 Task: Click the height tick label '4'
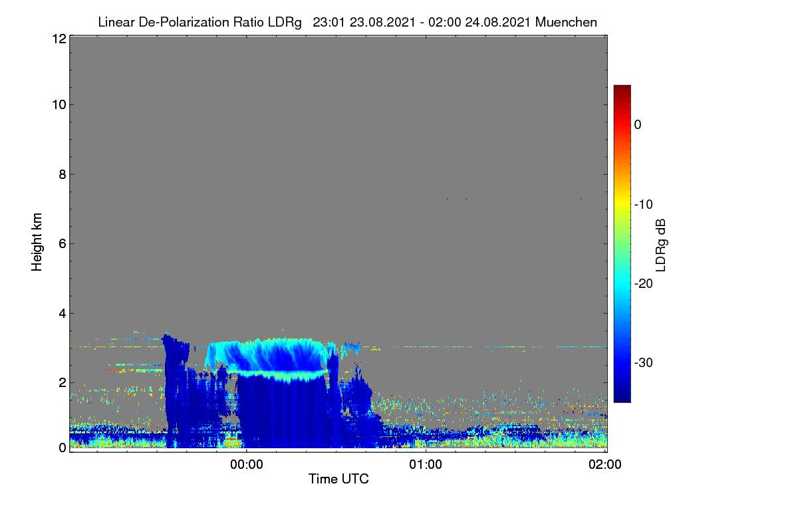point(61,313)
